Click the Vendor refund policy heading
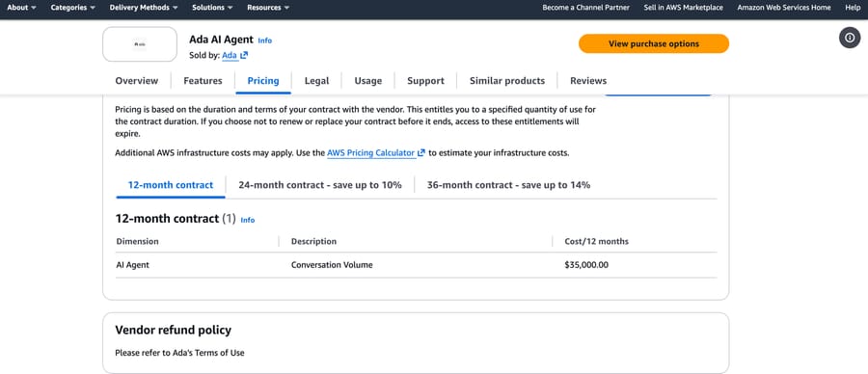Viewport: 868px width, 374px height. [174, 331]
